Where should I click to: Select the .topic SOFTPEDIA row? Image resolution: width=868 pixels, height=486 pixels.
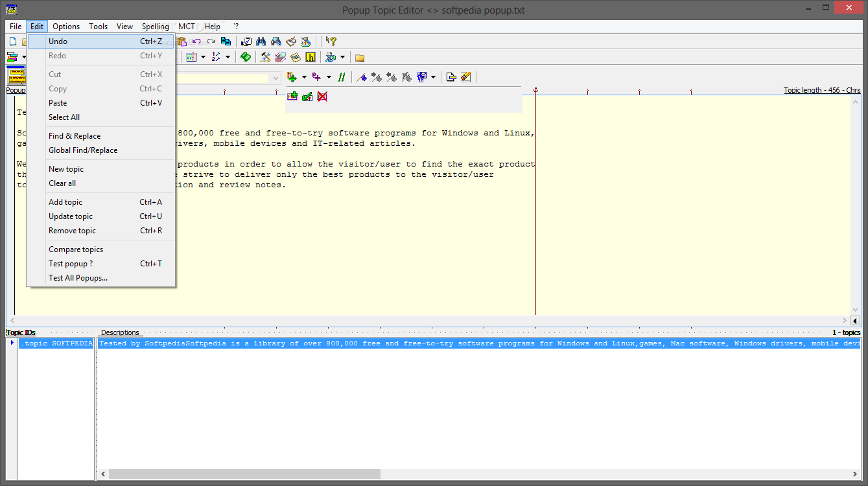coord(56,343)
